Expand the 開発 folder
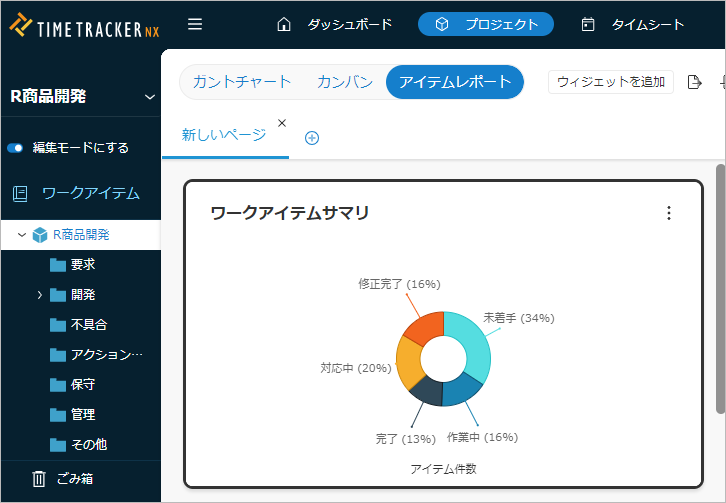 click(40, 295)
